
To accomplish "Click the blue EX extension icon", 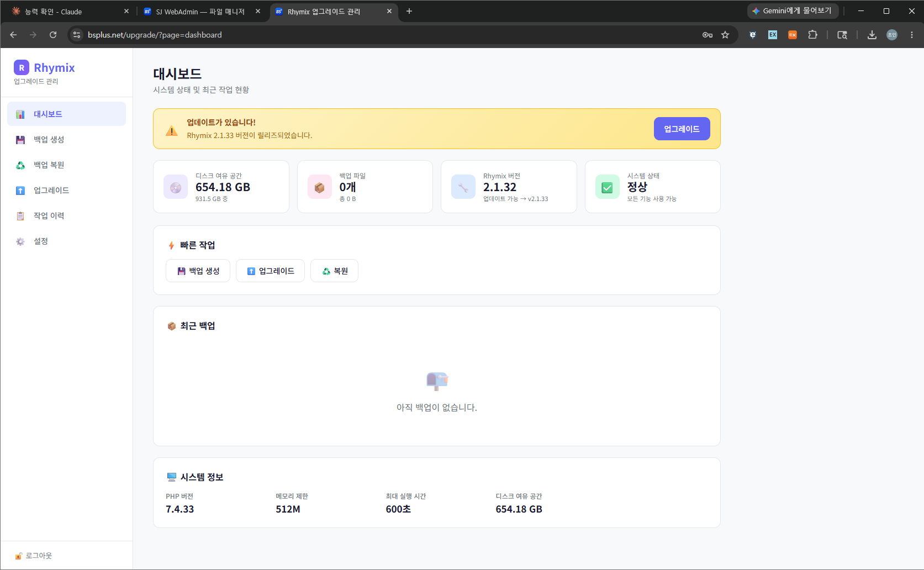I will tap(773, 35).
